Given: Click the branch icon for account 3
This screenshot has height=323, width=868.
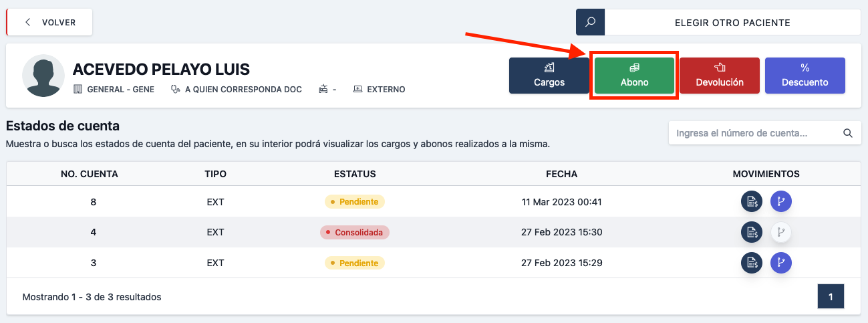Looking at the screenshot, I should click(x=781, y=263).
